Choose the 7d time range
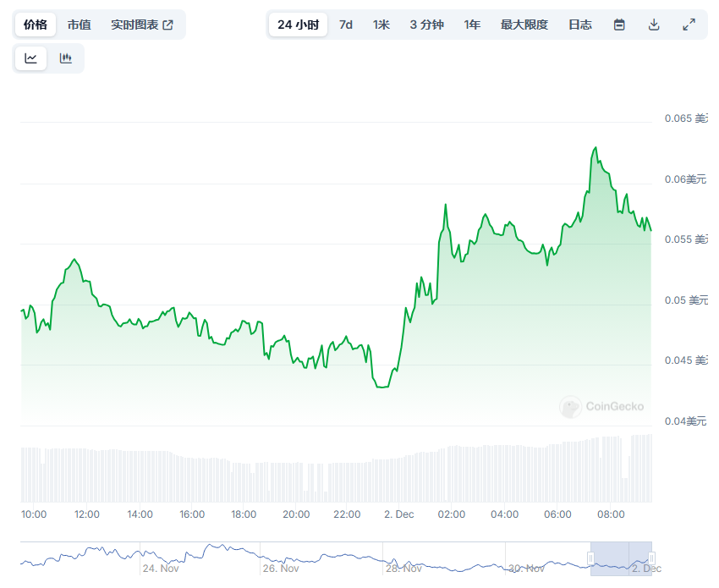This screenshot has height=588, width=719. coord(346,25)
